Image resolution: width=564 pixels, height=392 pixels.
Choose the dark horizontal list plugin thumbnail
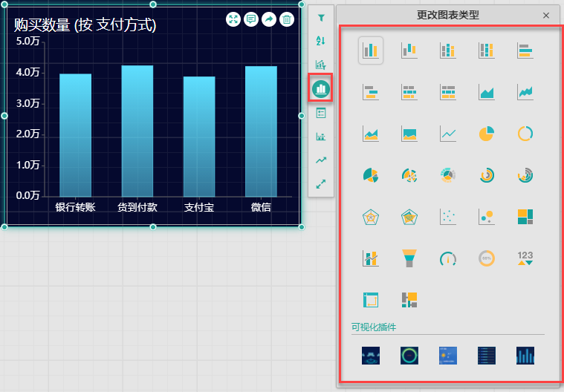tap(486, 356)
